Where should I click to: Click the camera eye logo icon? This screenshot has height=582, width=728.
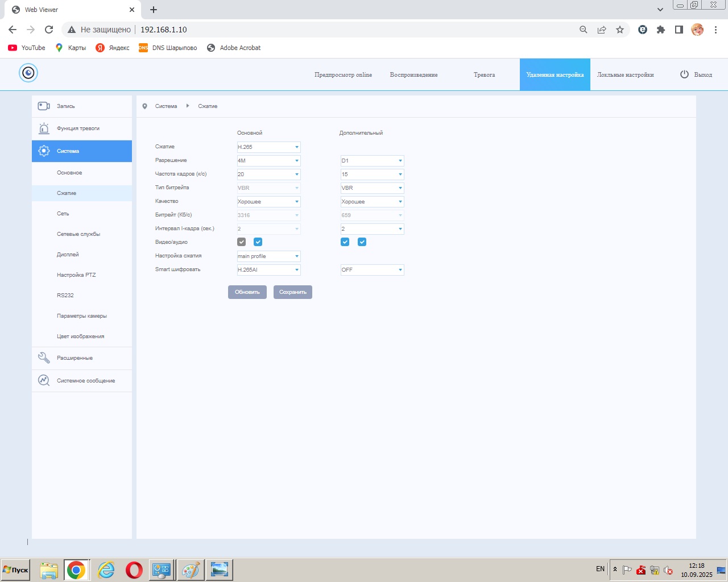click(x=28, y=73)
